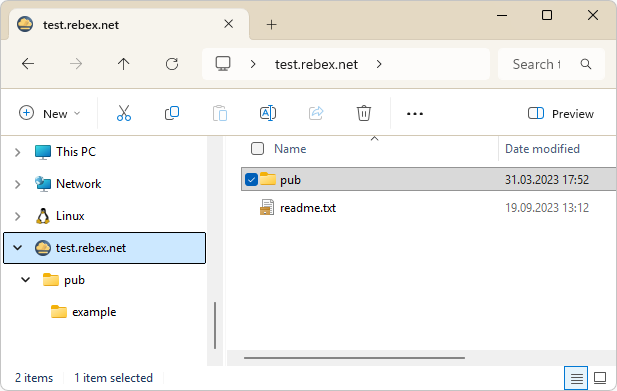Click the Delete trash can icon
This screenshot has height=391, width=617.
(364, 113)
